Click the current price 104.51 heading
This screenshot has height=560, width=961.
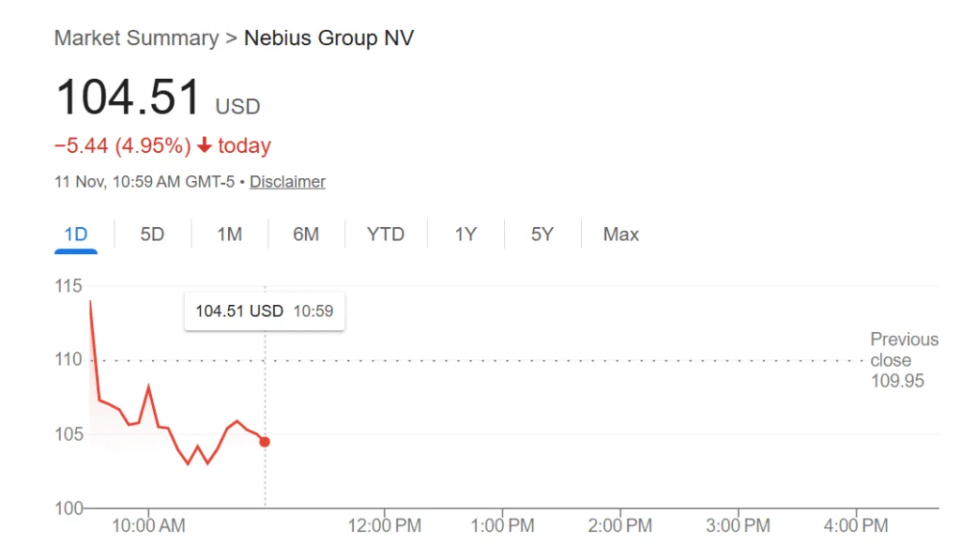click(129, 97)
